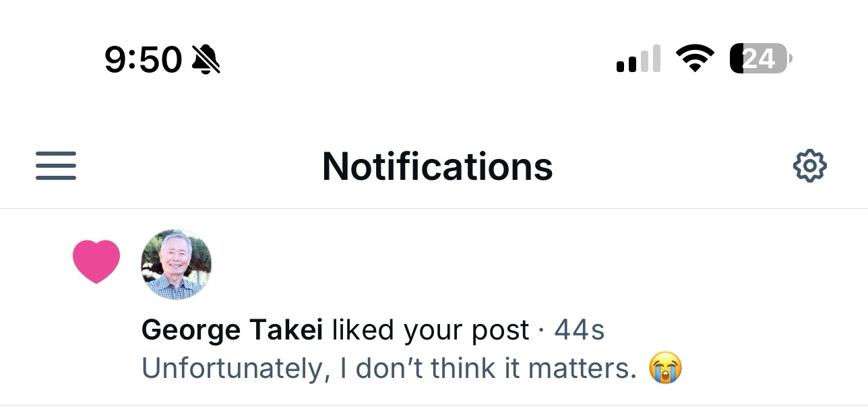Tap the silent mode bell icon
The image size is (868, 419).
click(x=206, y=59)
